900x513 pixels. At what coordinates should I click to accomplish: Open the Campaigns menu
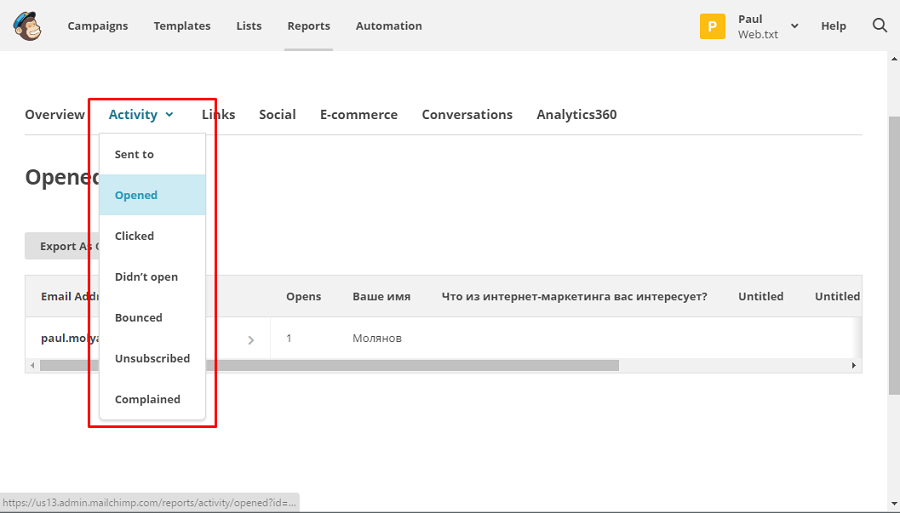coord(98,26)
